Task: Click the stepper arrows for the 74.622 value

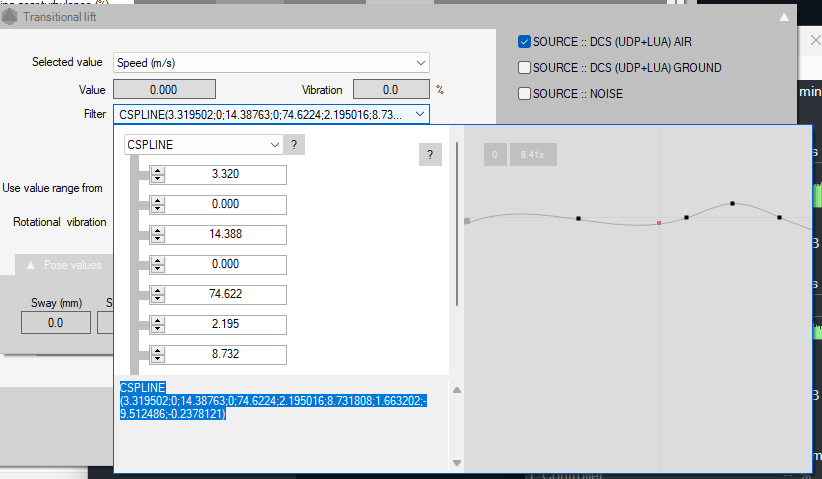Action: click(x=157, y=295)
